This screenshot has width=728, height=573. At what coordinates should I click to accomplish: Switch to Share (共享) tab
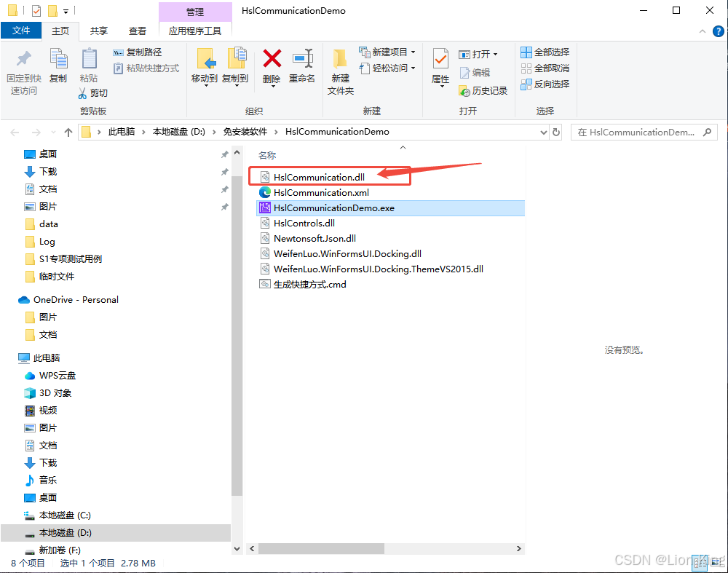[x=99, y=31]
